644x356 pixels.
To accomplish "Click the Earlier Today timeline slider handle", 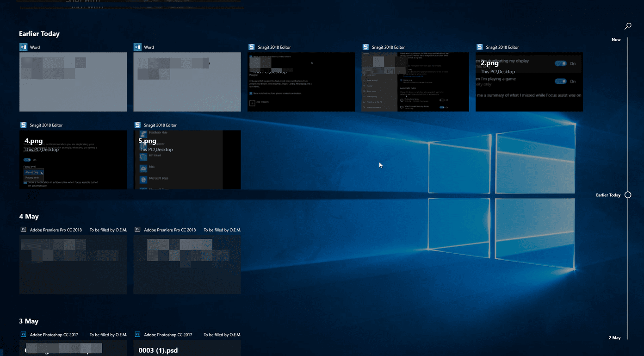I will coord(628,195).
